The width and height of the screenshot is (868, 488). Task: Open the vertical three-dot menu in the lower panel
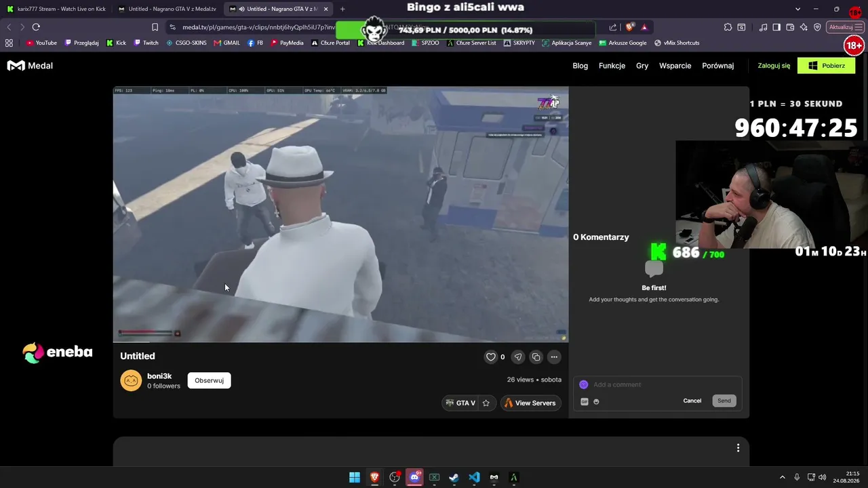(738, 448)
